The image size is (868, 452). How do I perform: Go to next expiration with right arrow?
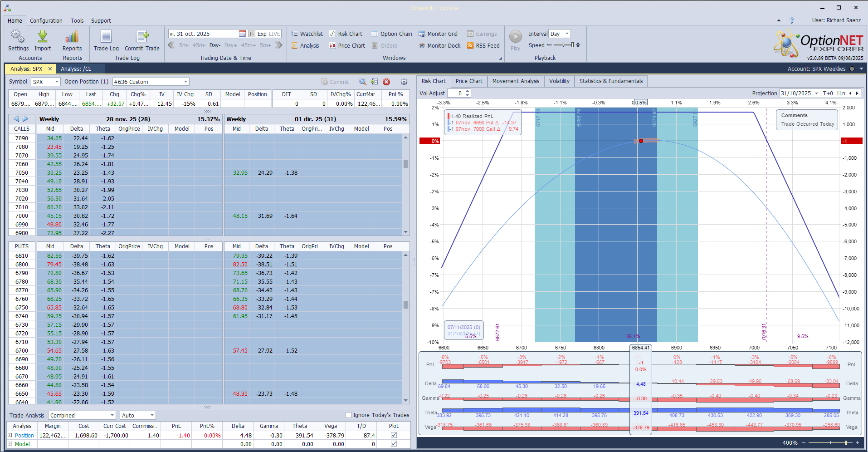coord(26,119)
